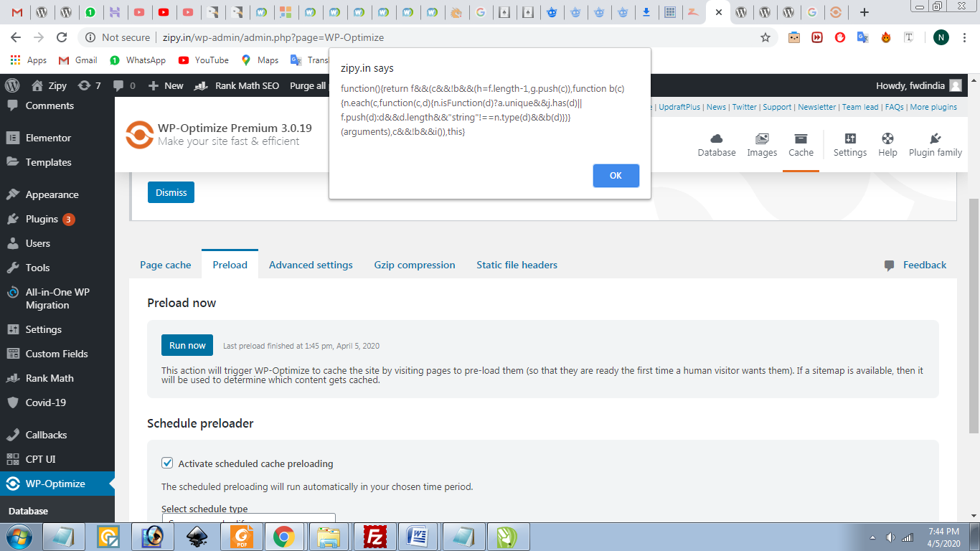Click the Dismiss button

pyautogui.click(x=171, y=192)
